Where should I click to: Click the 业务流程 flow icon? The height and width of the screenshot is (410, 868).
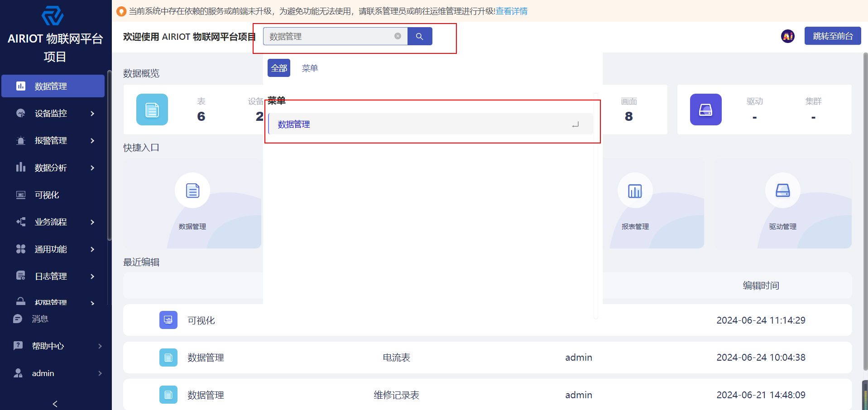click(21, 222)
